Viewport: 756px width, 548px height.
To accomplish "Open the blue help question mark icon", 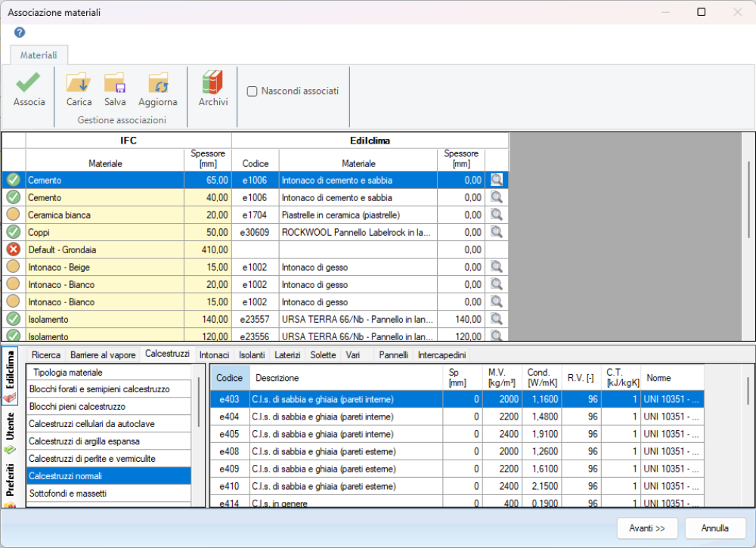I will (x=20, y=33).
